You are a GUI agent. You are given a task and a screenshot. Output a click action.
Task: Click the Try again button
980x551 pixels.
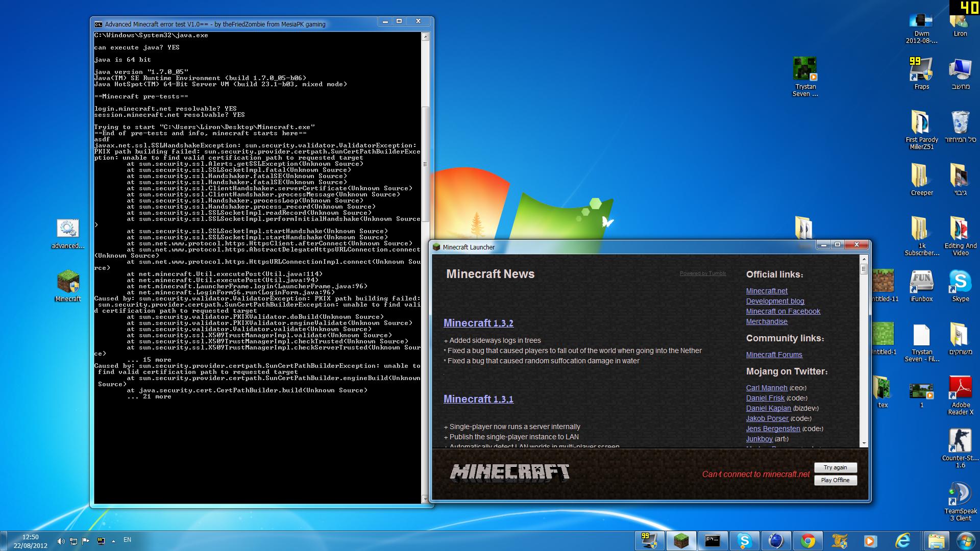click(835, 467)
